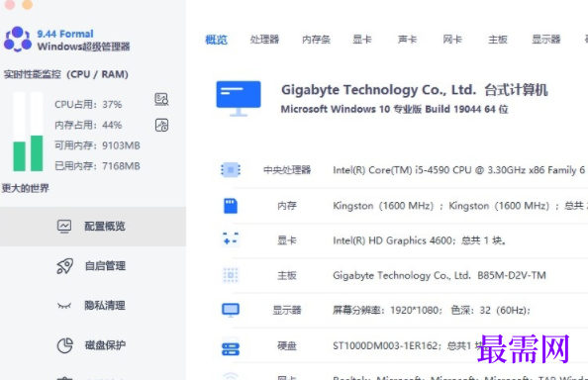Switch to the 概览 tab
The height and width of the screenshot is (380, 588).
[217, 40]
